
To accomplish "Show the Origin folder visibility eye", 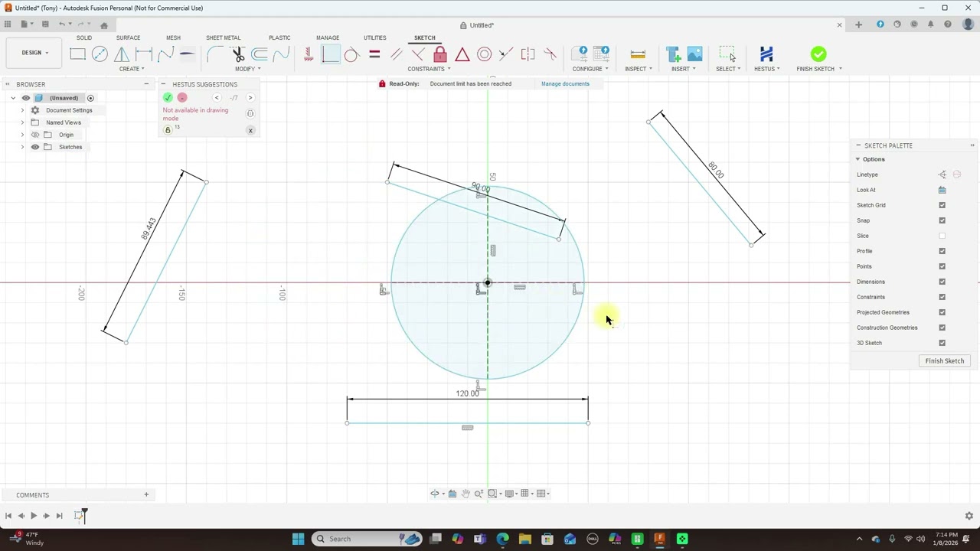I will tap(35, 135).
